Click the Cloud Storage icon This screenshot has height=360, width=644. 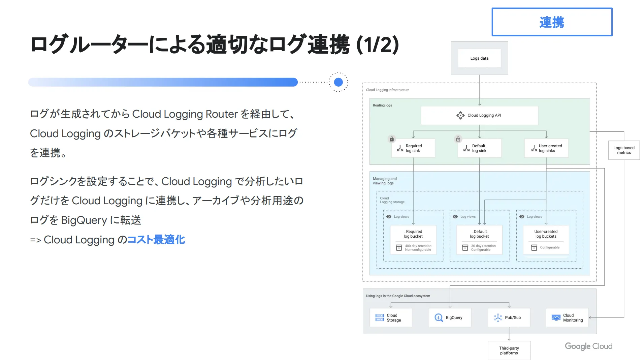point(380,318)
